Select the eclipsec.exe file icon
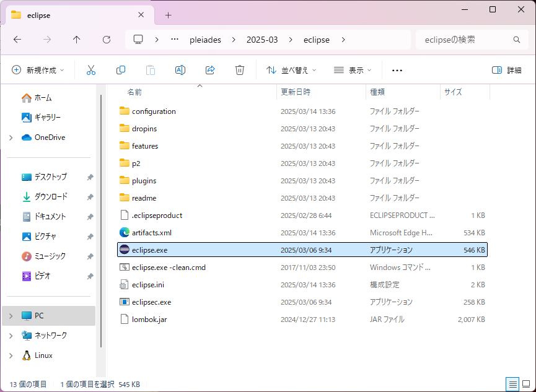The image size is (536, 392). (x=125, y=302)
